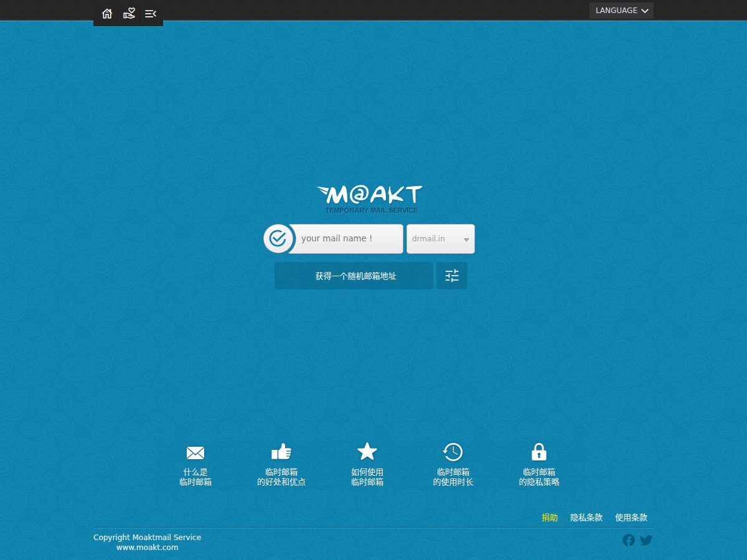Image resolution: width=747 pixels, height=560 pixels.
Task: Click the envelope icon for 什么是临时邮箱
Action: [x=195, y=453]
